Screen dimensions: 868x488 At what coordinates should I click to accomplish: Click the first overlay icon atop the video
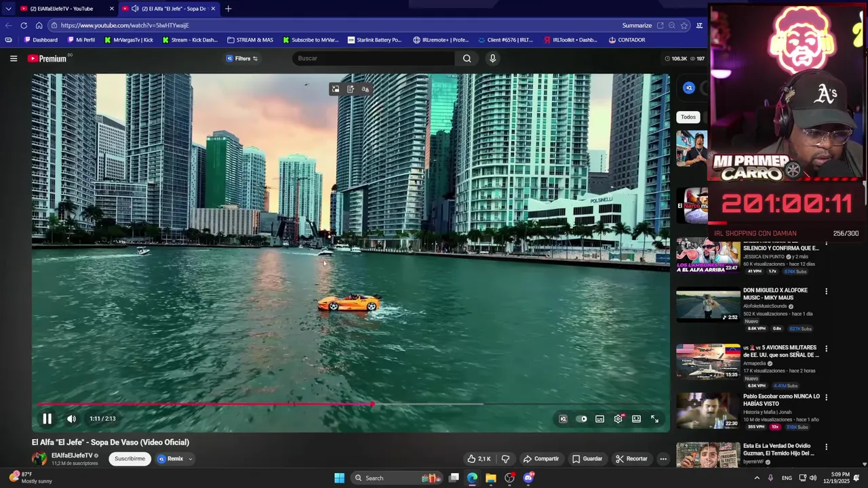tap(336, 89)
